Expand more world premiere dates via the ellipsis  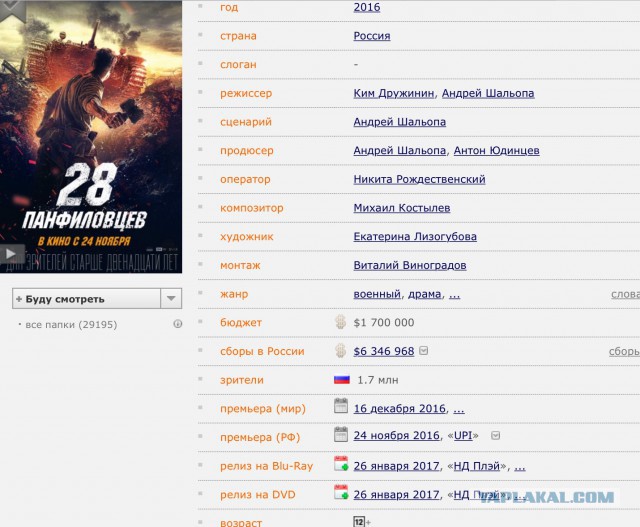[x=459, y=409]
